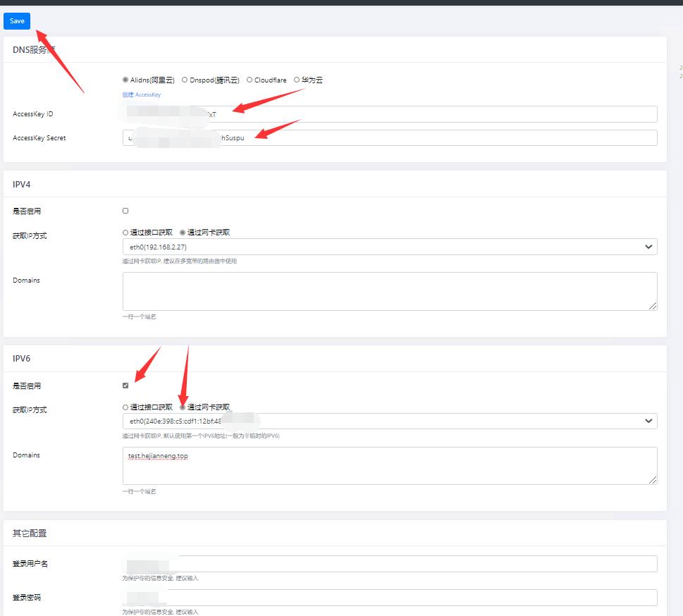This screenshot has height=616, width=683.
Task: Select IPV4 通过接口获取 option
Action: click(x=125, y=233)
